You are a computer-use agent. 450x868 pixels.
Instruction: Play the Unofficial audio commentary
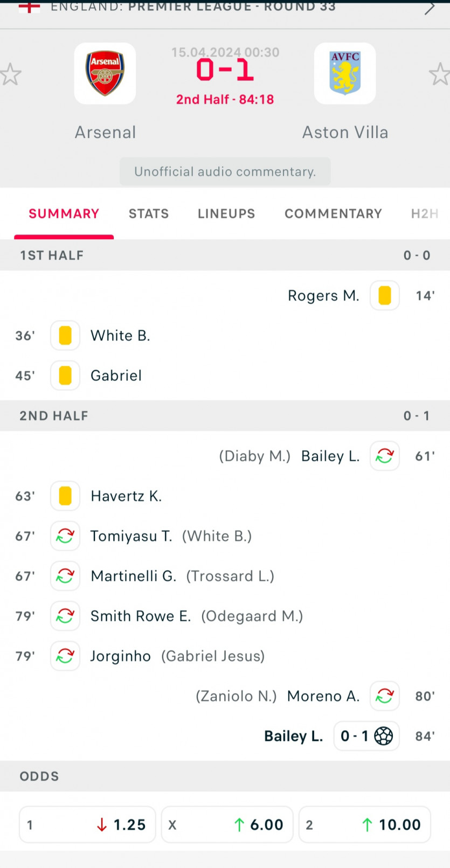[x=225, y=172]
